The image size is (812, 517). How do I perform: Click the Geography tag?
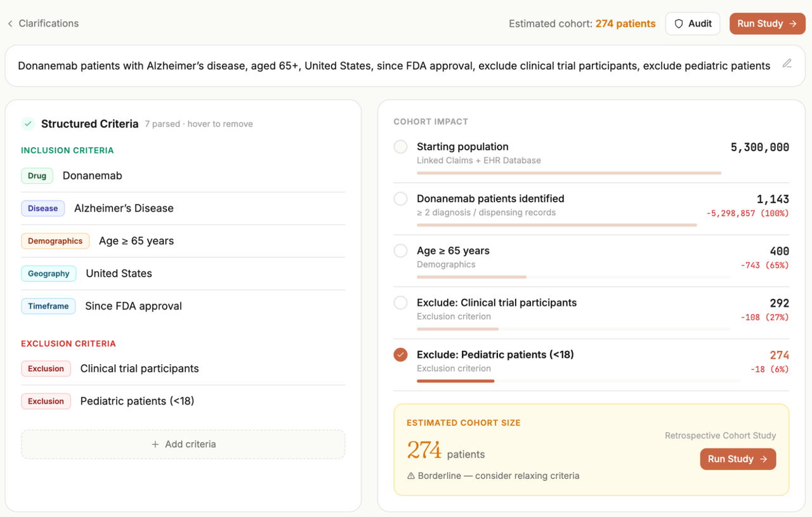49,273
